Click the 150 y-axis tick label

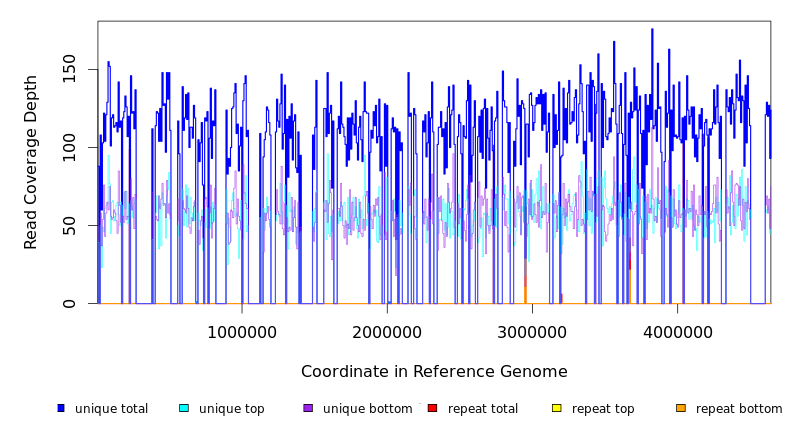71,69
